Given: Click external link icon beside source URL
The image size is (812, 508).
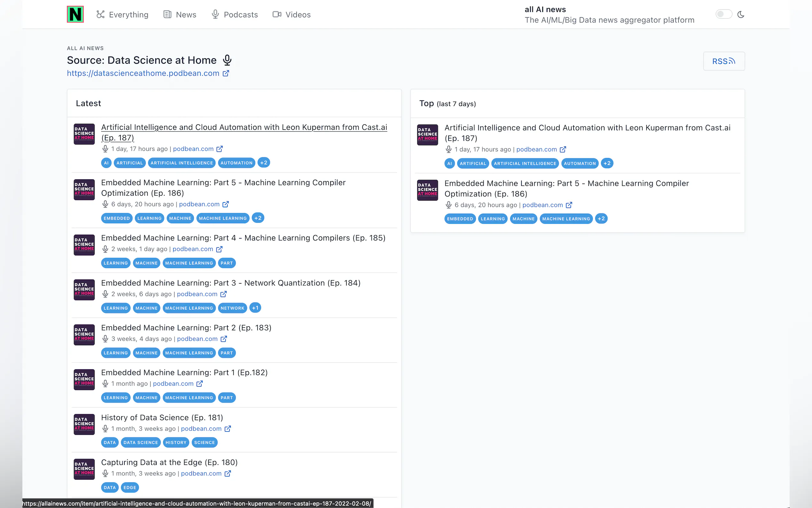Looking at the screenshot, I should [x=226, y=73].
